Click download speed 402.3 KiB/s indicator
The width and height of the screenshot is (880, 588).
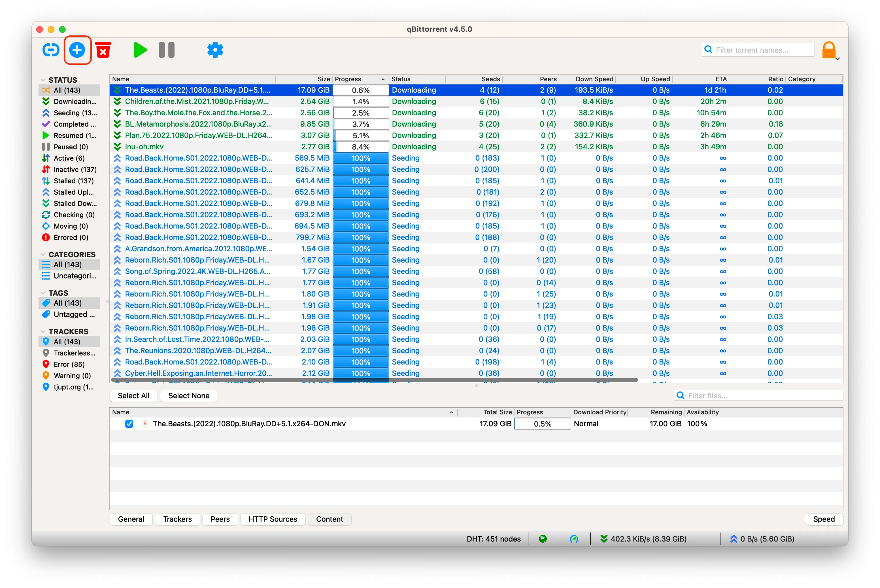tap(643, 539)
